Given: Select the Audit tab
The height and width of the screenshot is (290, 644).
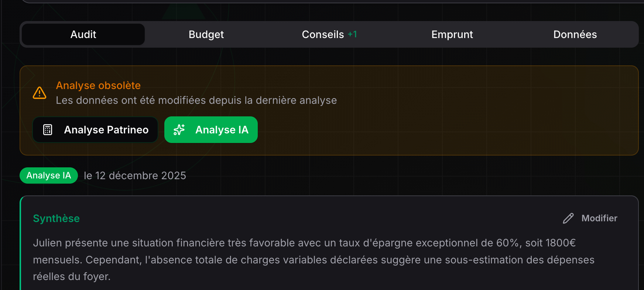Looking at the screenshot, I should [83, 34].
